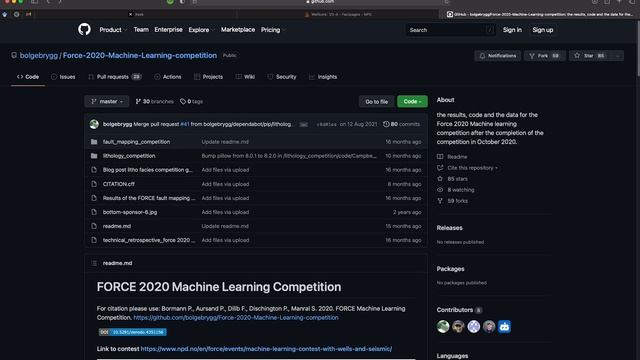Click the Sign up button
Image resolution: width=640 pixels, height=360 pixels.
pyautogui.click(x=542, y=30)
